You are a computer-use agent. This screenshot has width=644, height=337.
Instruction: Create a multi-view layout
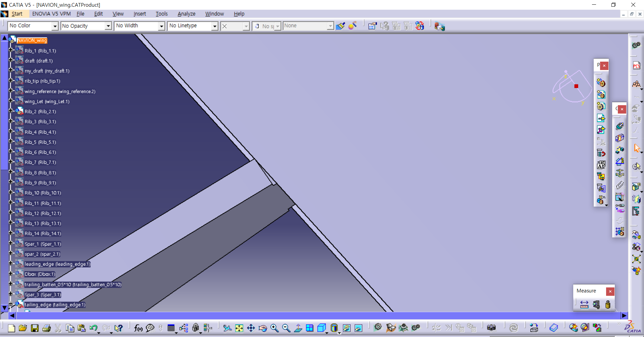(x=310, y=328)
